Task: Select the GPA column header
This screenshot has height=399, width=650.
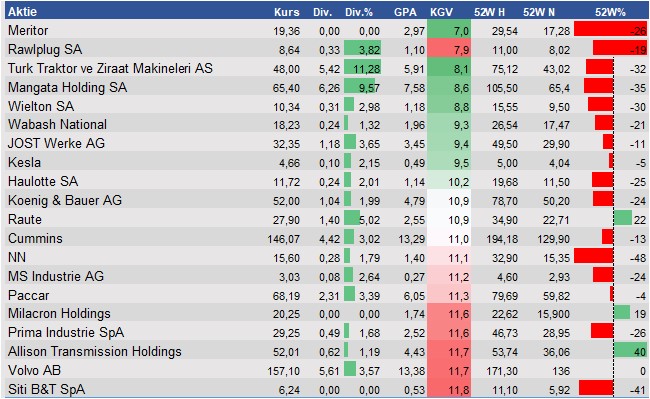Action: [405, 12]
